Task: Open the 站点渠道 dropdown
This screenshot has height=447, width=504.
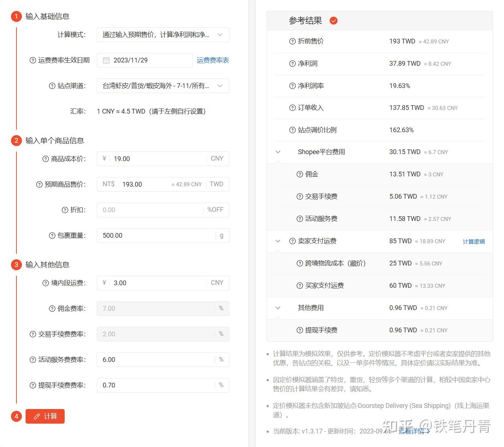Action: [x=163, y=86]
